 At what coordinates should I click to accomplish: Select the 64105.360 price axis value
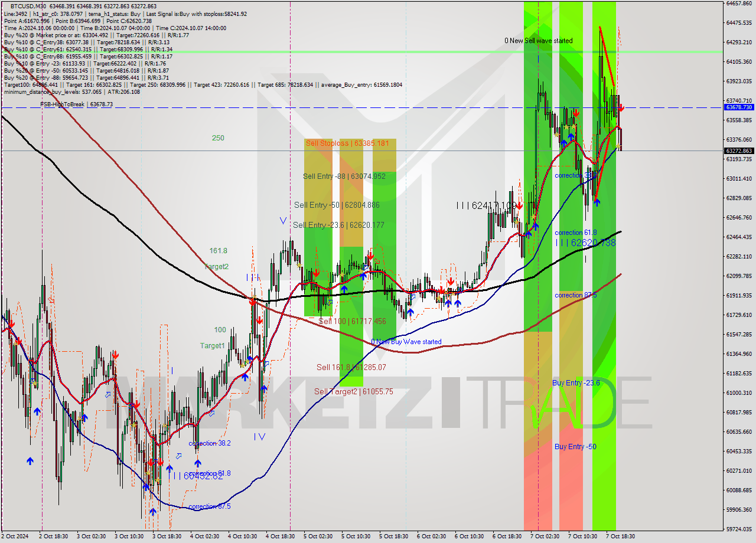pyautogui.click(x=739, y=61)
